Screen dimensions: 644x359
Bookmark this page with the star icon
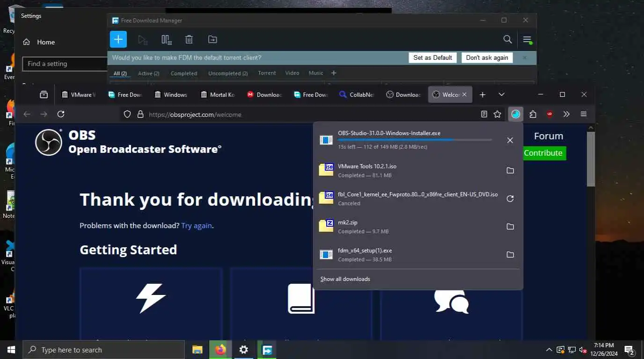(x=498, y=114)
